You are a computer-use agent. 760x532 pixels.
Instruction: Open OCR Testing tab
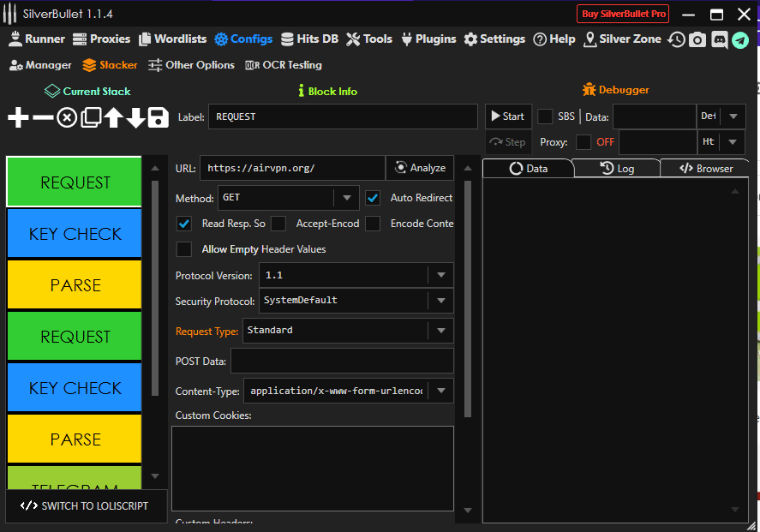(x=284, y=65)
